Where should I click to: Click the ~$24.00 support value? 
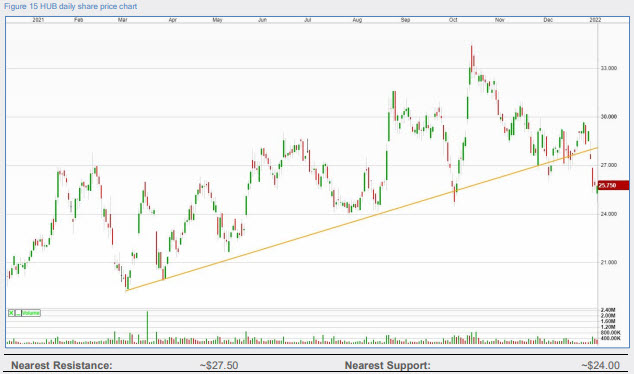(600, 366)
